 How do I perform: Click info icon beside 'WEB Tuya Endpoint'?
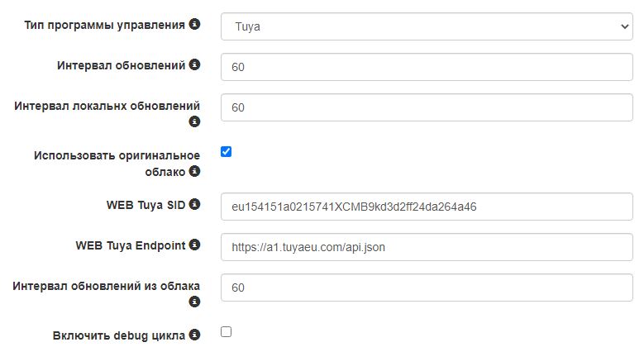coord(195,245)
